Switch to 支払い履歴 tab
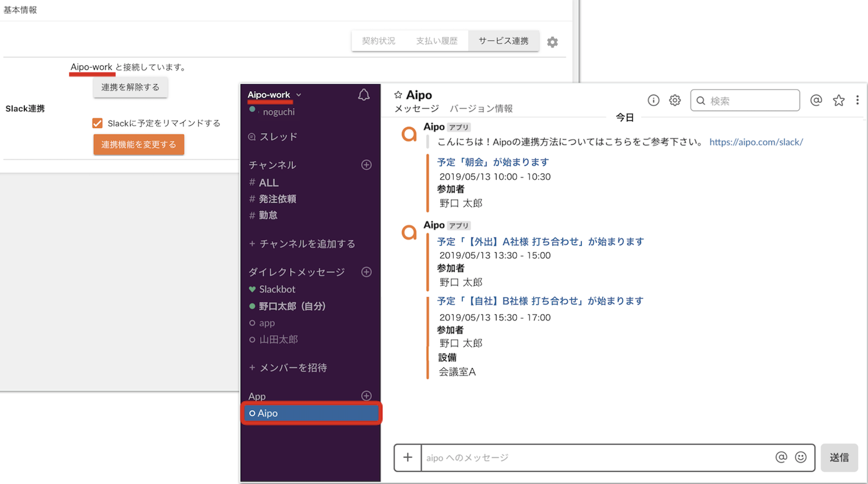The height and width of the screenshot is (484, 868). 437,41
